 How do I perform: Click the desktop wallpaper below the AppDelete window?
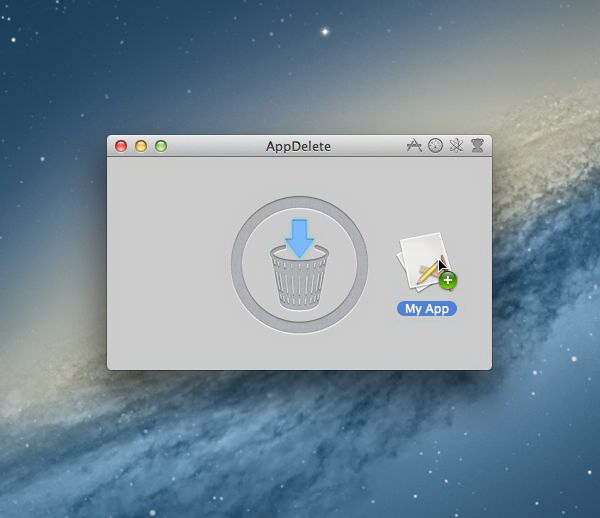pyautogui.click(x=300, y=440)
